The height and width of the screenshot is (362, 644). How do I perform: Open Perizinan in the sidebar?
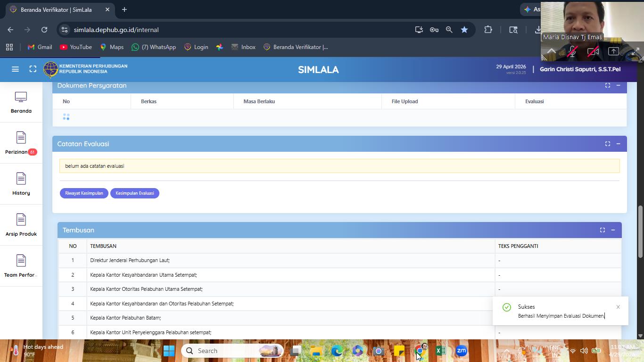pos(21,143)
